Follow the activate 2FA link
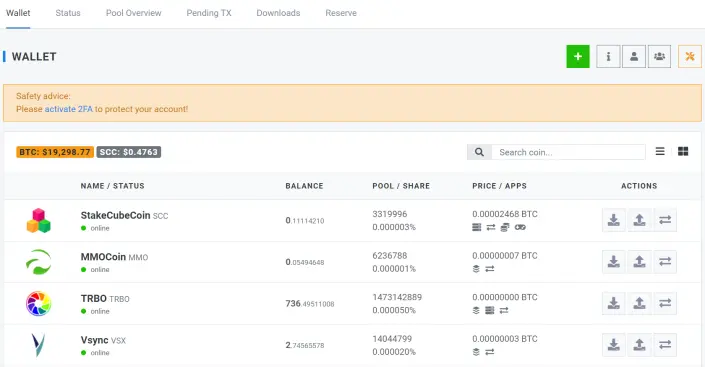The height and width of the screenshot is (367, 705). coord(68,109)
